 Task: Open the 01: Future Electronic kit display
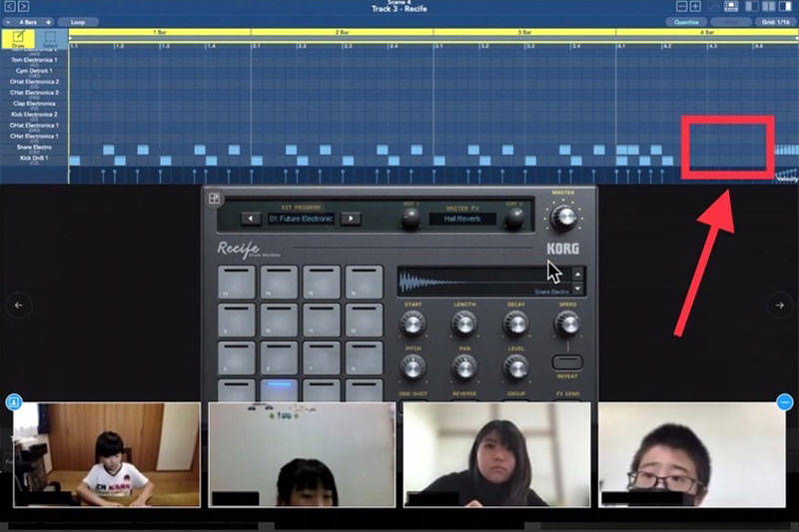click(x=301, y=219)
